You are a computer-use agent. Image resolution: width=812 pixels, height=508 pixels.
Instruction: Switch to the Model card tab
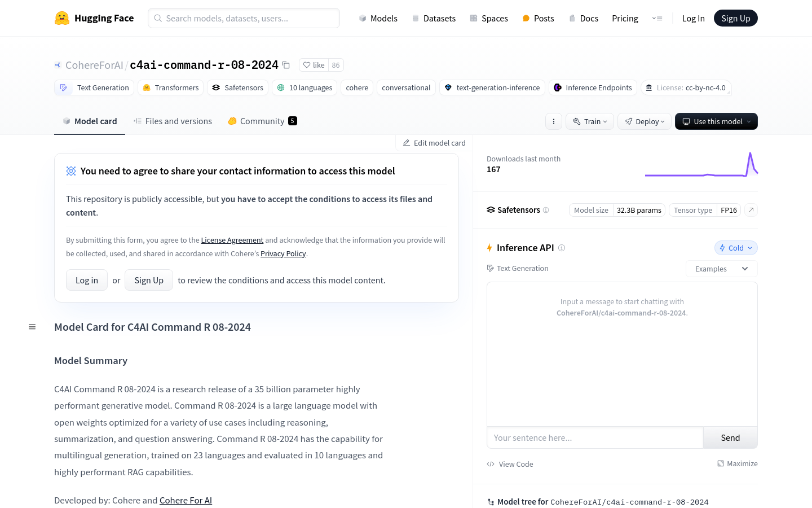tap(90, 121)
